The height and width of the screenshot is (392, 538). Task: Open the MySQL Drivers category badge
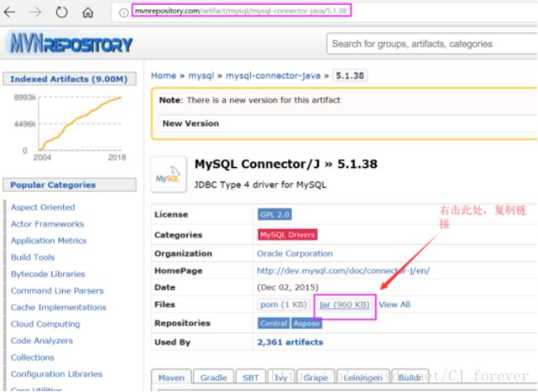(x=287, y=235)
